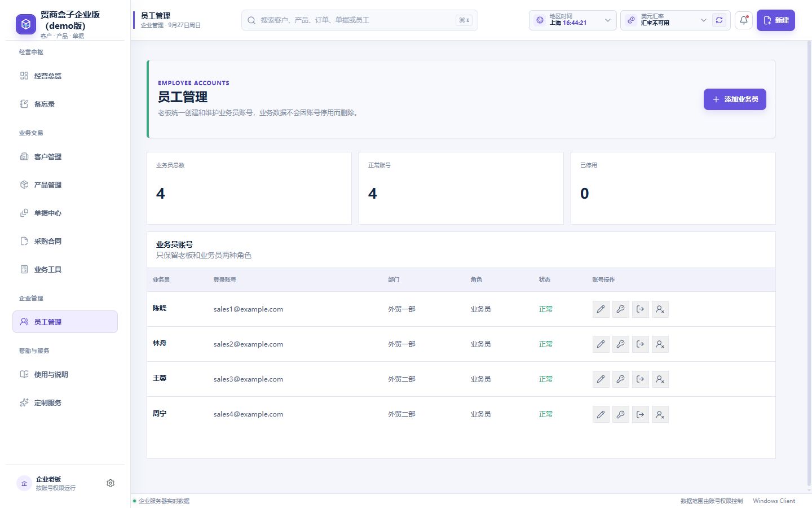Disable account icon for 林舟
This screenshot has width=812, height=508.
pos(660,344)
